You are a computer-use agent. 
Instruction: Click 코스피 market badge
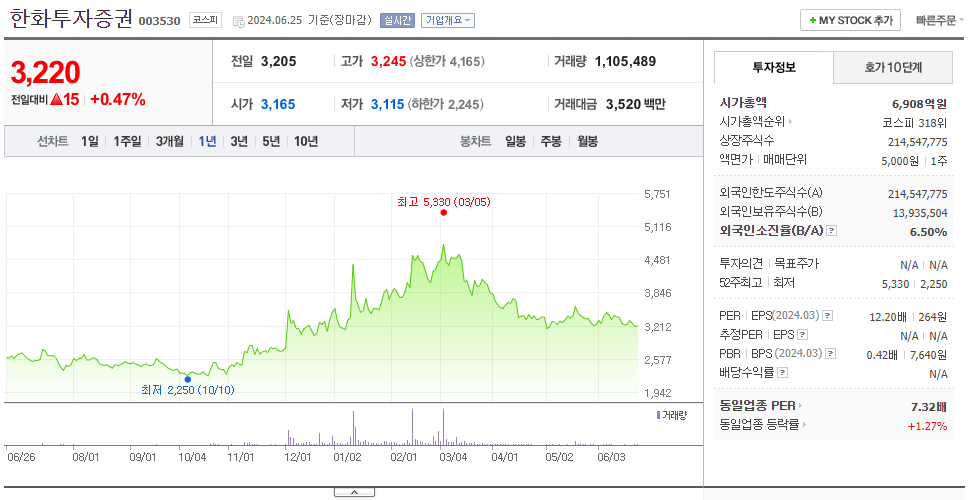coord(204,20)
